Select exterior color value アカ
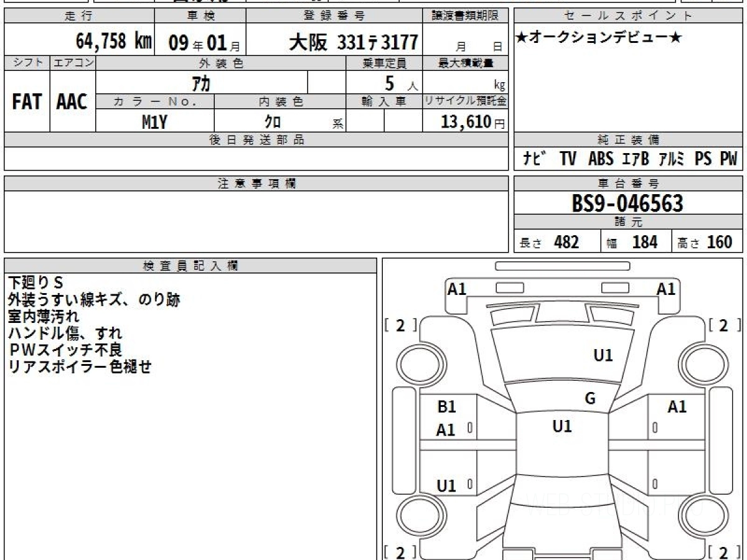The width and height of the screenshot is (747, 560). coord(201,83)
